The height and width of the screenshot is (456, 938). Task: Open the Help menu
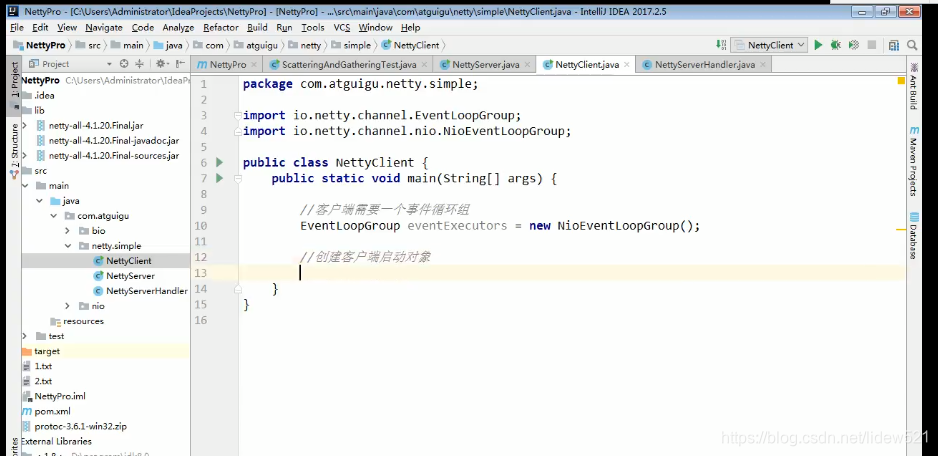410,28
